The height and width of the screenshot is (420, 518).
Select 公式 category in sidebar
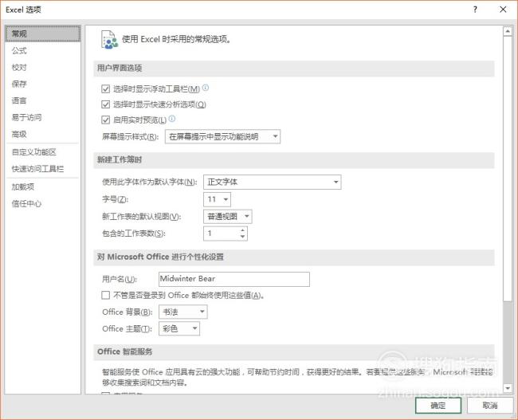point(43,50)
